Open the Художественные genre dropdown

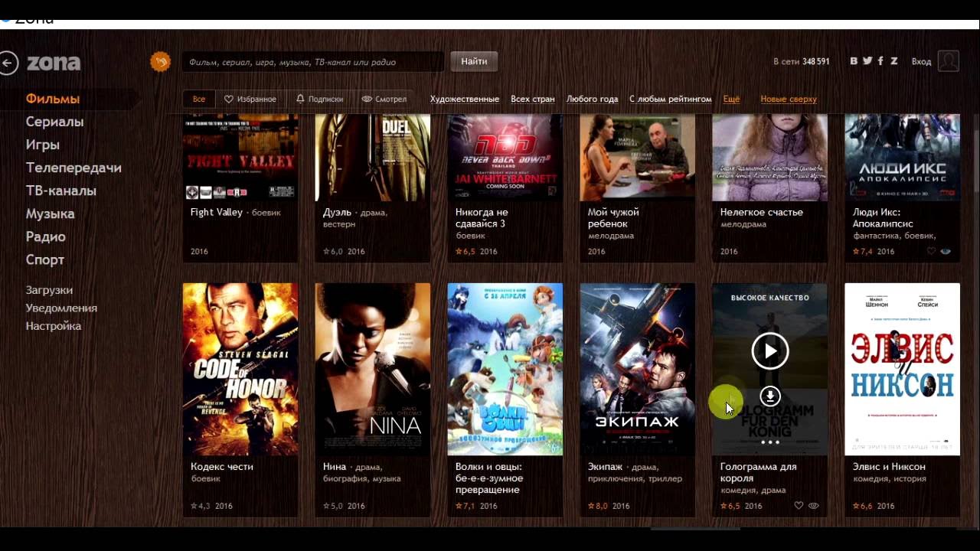(465, 99)
